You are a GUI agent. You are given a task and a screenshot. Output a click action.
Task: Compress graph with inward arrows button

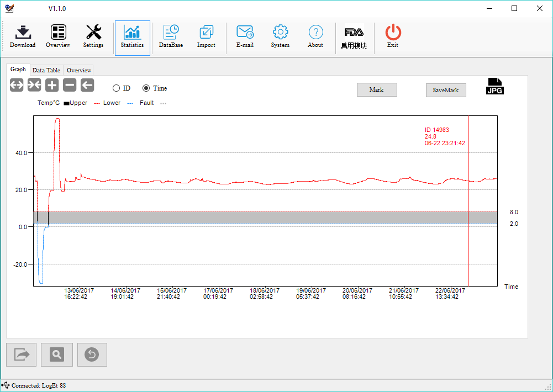click(x=34, y=85)
